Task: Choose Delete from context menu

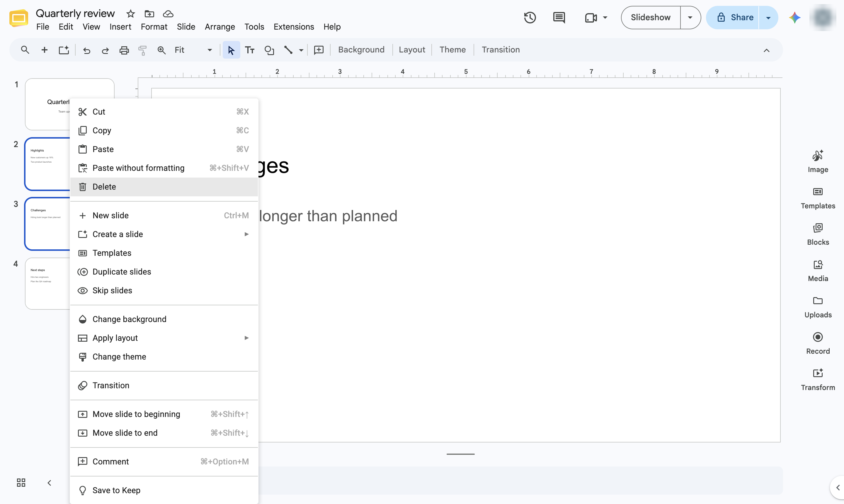Action: pyautogui.click(x=164, y=187)
